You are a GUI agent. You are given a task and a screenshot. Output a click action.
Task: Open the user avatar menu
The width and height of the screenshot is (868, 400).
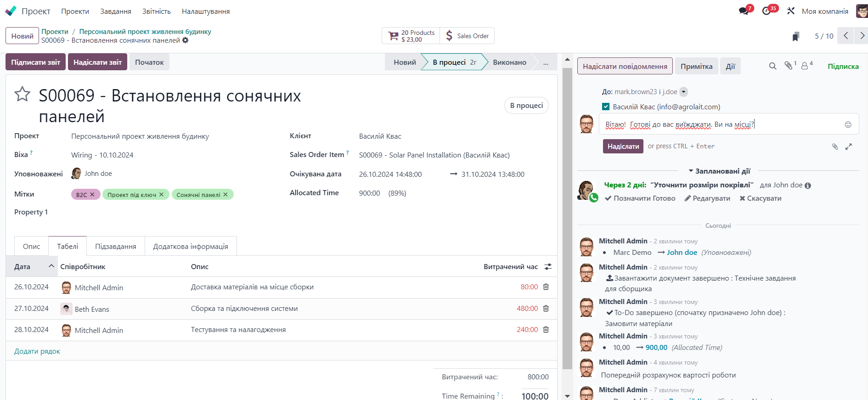click(862, 11)
